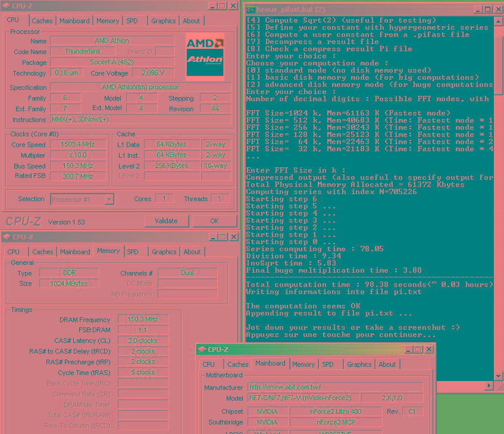Open Mainboard tab in top CPU-Z window
The height and width of the screenshot is (434, 504).
[74, 21]
